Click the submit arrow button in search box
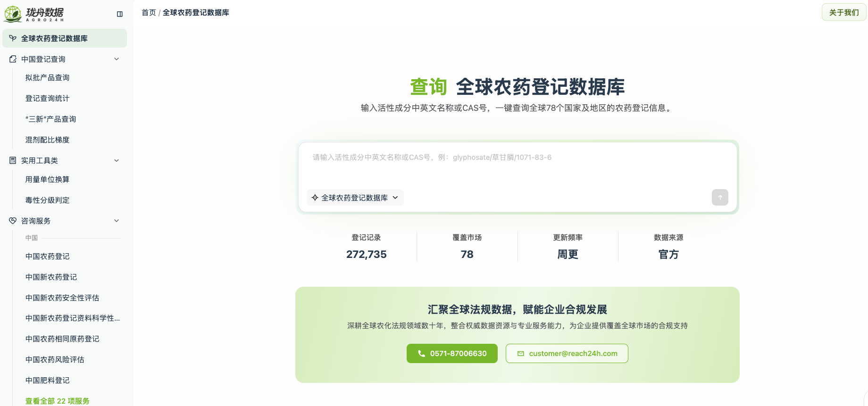Image resolution: width=868 pixels, height=406 pixels. 720,198
